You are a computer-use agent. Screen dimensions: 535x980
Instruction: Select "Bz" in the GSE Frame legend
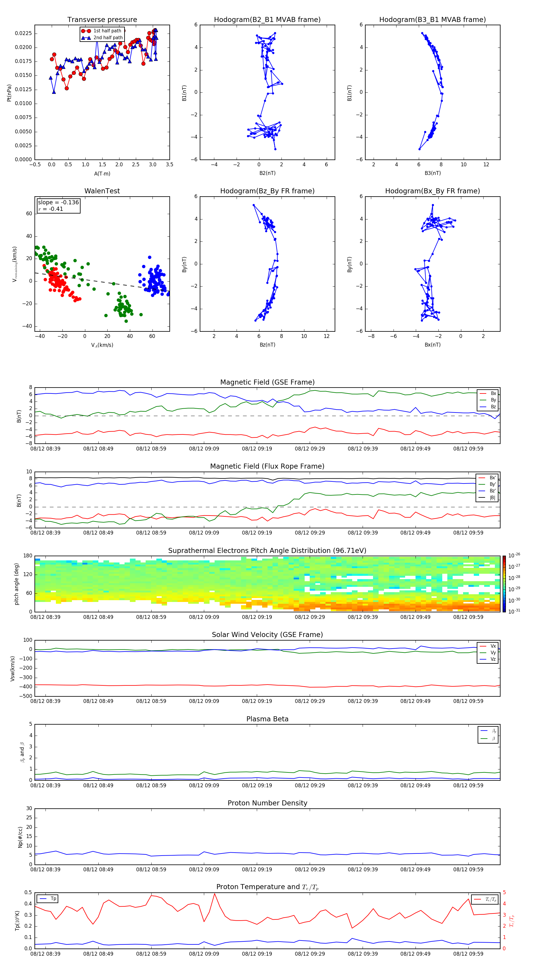(x=488, y=407)
